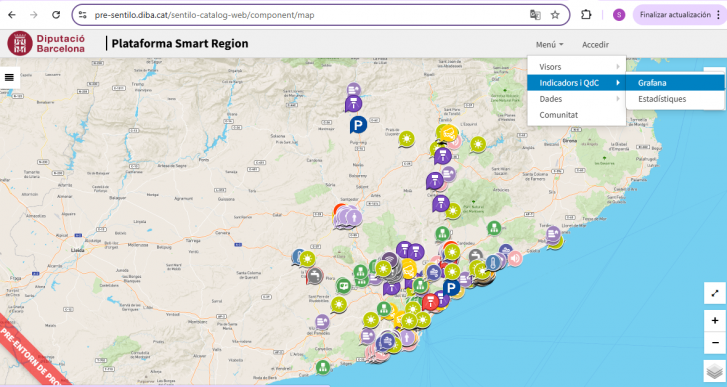Click the blue thermometer marker
Viewport: 727px width, 387px height.
coord(494,263)
